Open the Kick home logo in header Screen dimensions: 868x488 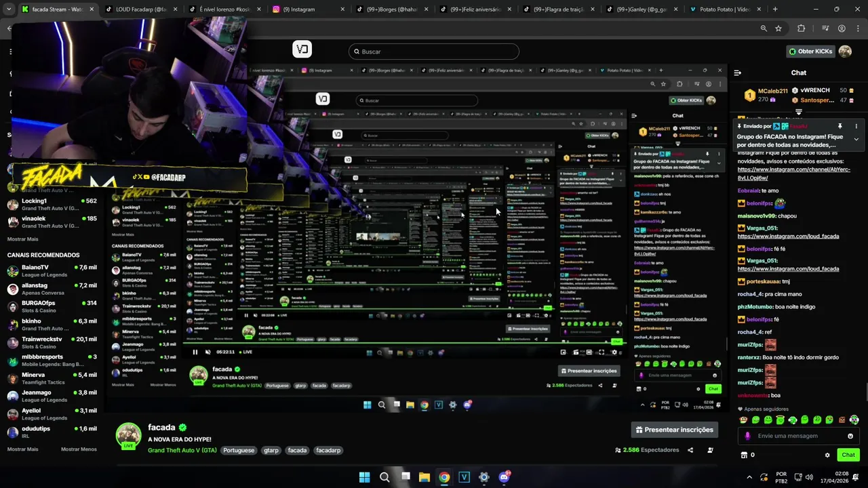tap(302, 49)
